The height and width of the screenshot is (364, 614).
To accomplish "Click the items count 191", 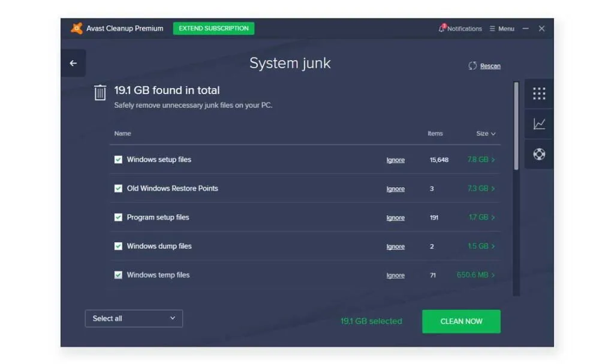I will point(434,218).
